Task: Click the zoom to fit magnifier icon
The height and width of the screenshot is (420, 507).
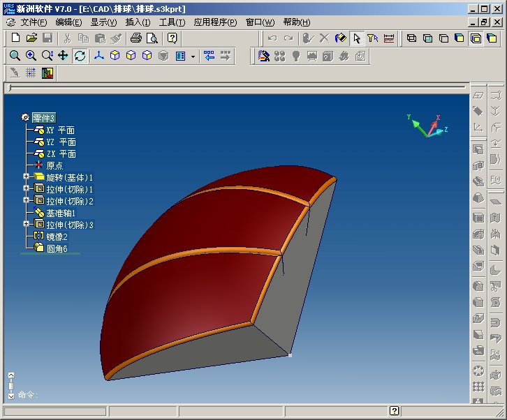Action: click(15, 56)
